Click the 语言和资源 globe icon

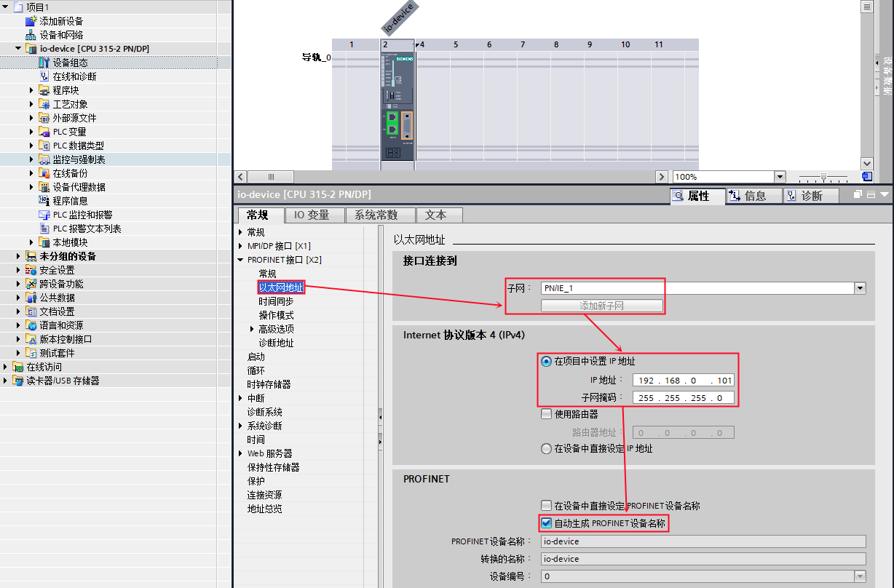point(31,325)
